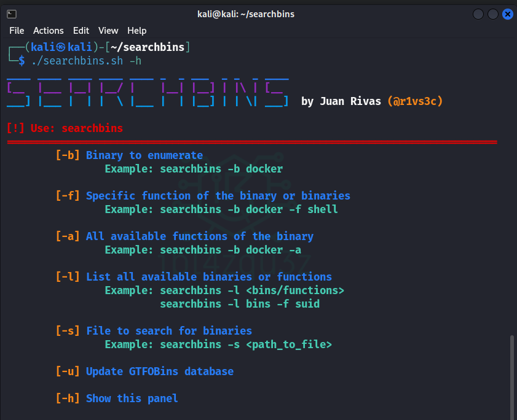
Task: Click the [-f] option flag
Action: click(68, 196)
